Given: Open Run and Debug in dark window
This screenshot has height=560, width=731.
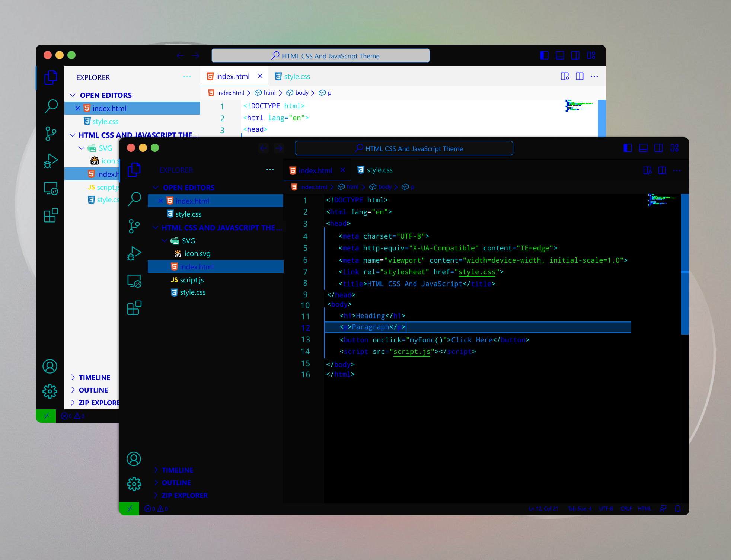Looking at the screenshot, I should (x=134, y=253).
